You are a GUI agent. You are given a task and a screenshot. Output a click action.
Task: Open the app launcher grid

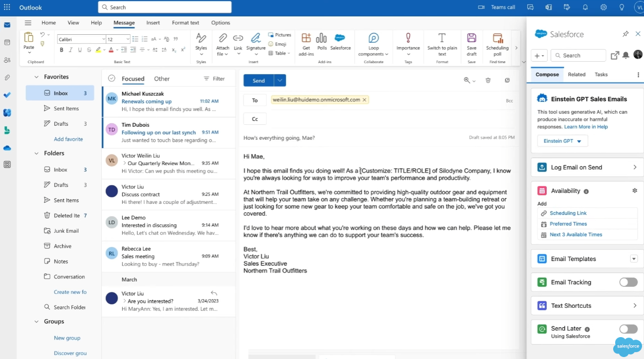click(x=7, y=7)
